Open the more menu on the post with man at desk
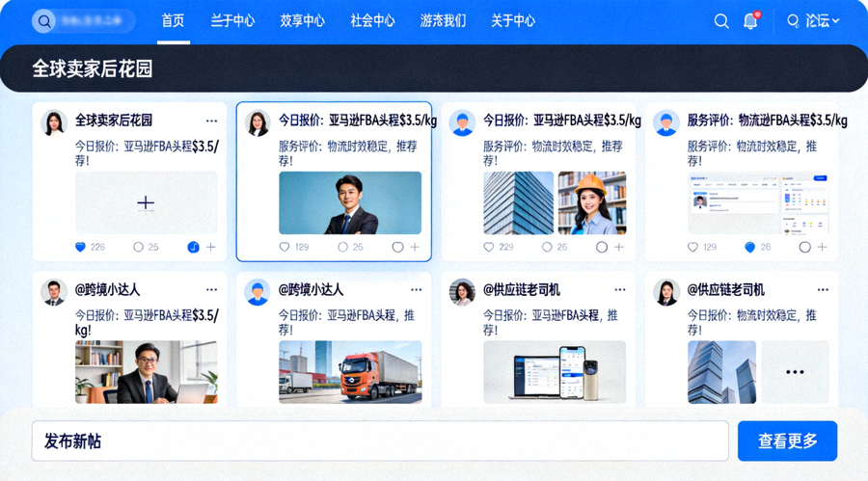The height and width of the screenshot is (481, 868). 211,289
